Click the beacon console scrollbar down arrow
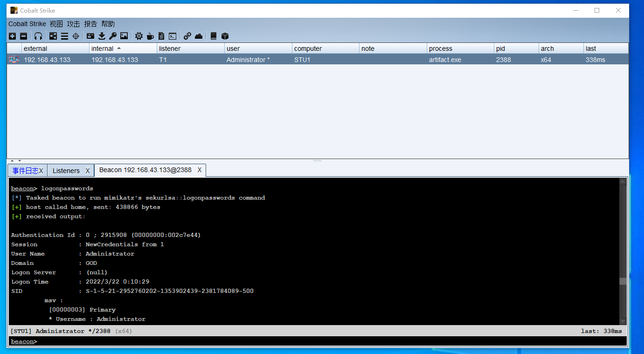Image resolution: width=644 pixels, height=354 pixels. (x=623, y=321)
